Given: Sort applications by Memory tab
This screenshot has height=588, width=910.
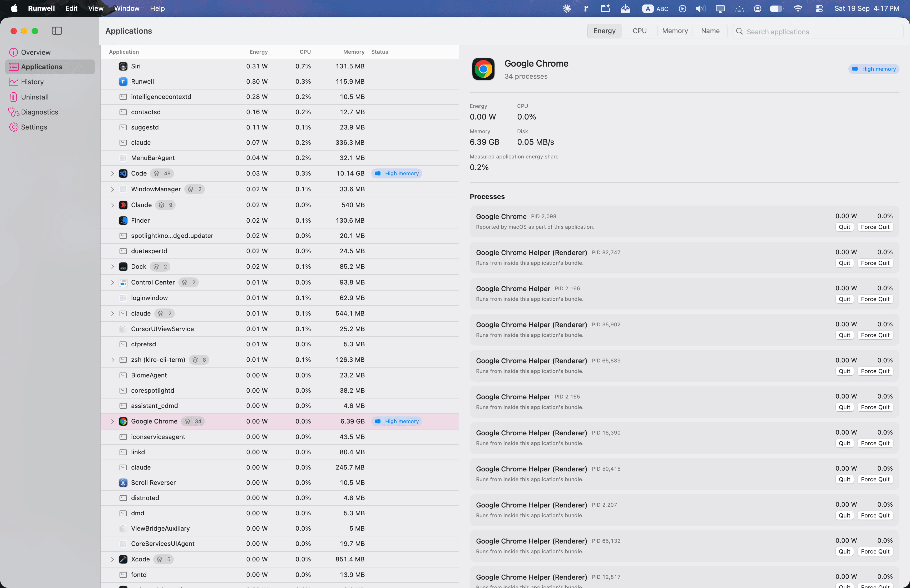Looking at the screenshot, I should 675,31.
